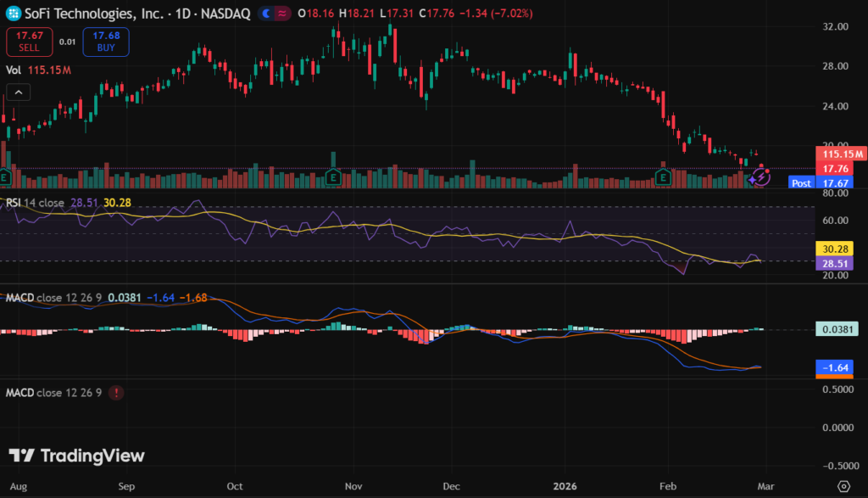Click the red MACD error warning icon
The width and height of the screenshot is (868, 498).
(x=115, y=393)
